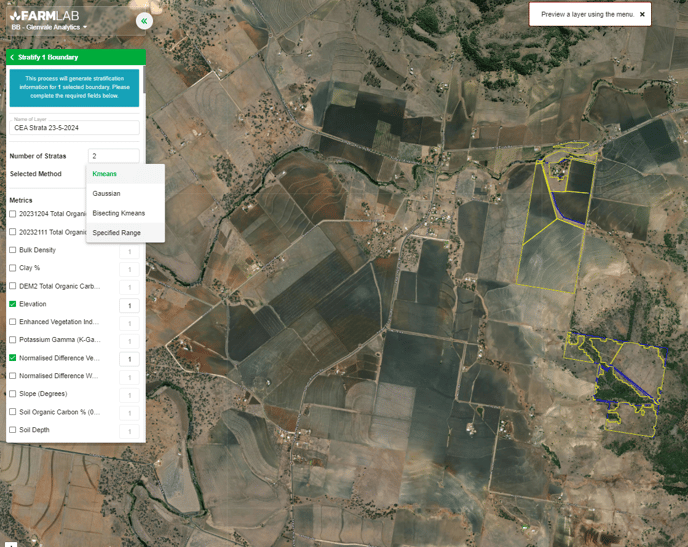The image size is (688, 547).
Task: Select the Specified Range method
Action: click(117, 233)
